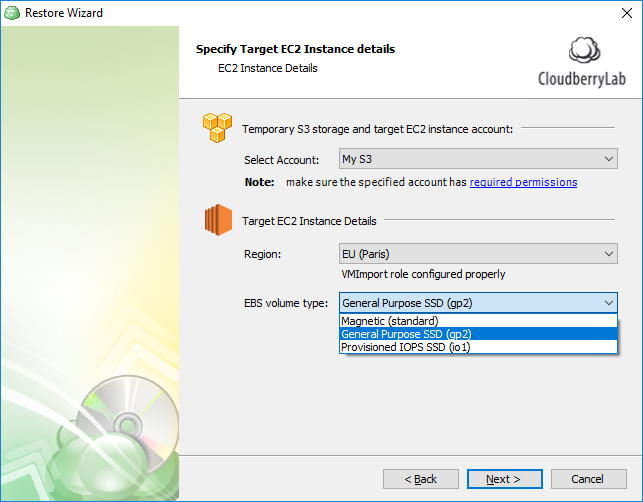Viewport: 643px width, 502px height.
Task: Open the Select Account dropdown
Action: click(609, 159)
